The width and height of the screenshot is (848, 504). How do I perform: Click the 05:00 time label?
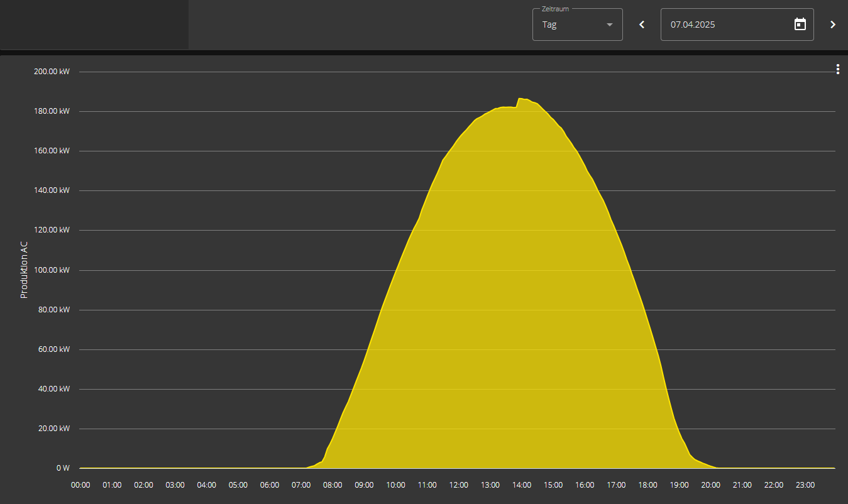tap(238, 485)
